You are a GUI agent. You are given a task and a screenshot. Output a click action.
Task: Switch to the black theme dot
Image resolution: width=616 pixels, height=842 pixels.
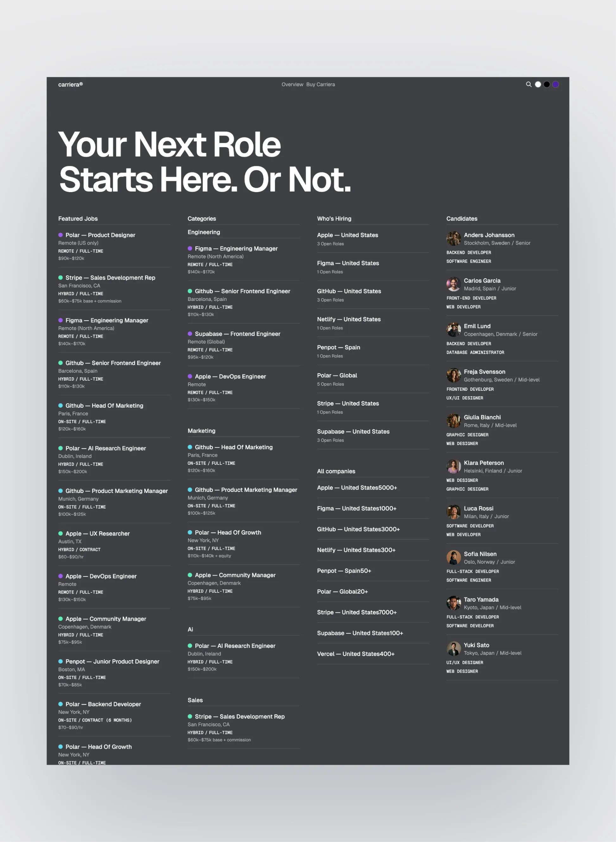(547, 84)
